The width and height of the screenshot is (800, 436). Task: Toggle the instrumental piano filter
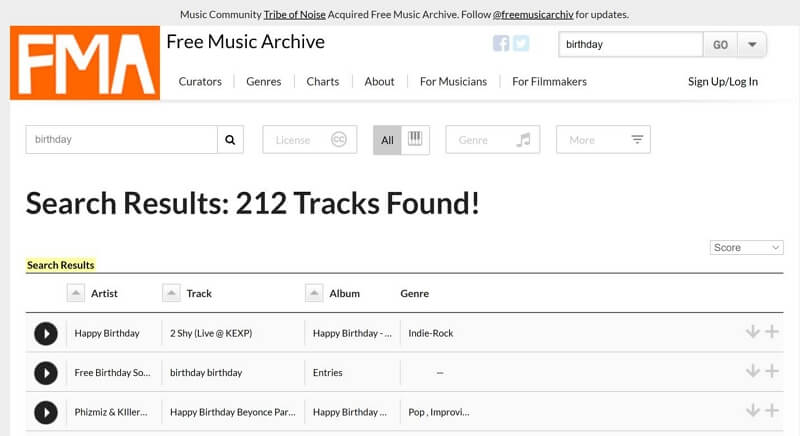tap(415, 140)
